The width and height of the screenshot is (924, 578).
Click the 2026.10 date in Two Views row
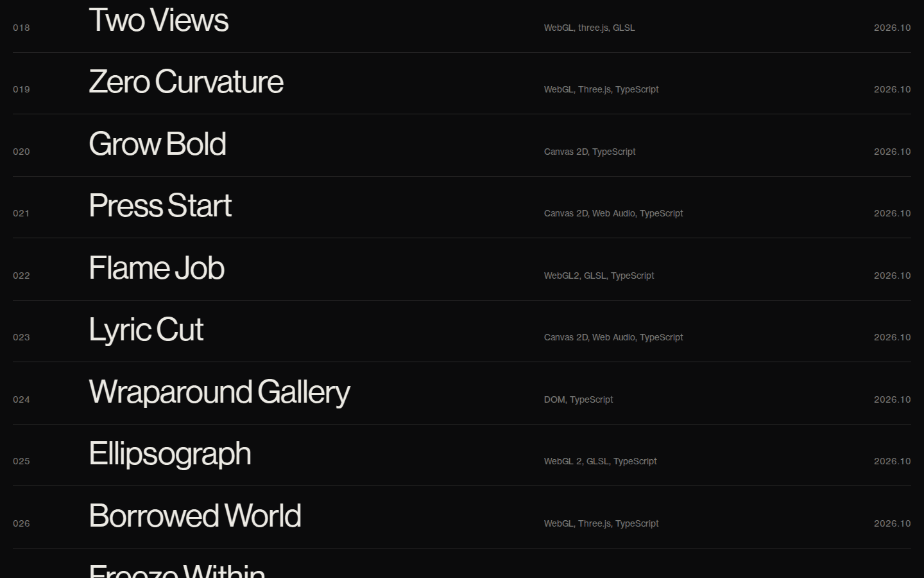[892, 28]
